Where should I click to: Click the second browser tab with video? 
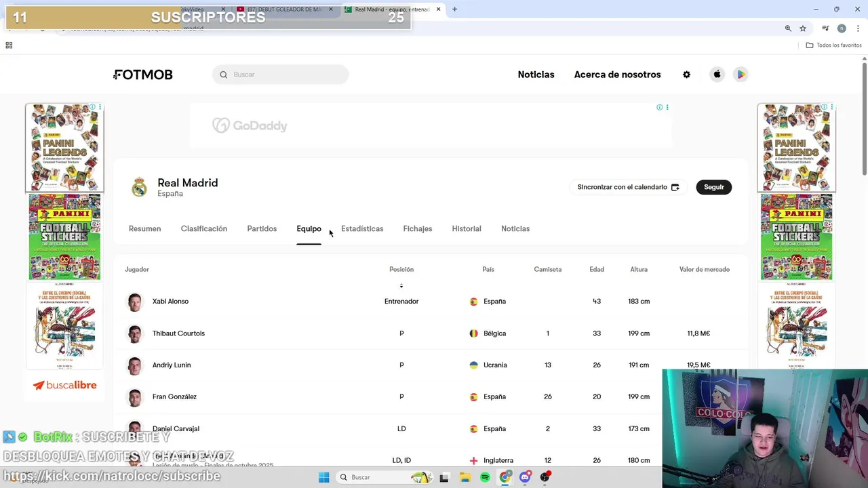pos(283,9)
